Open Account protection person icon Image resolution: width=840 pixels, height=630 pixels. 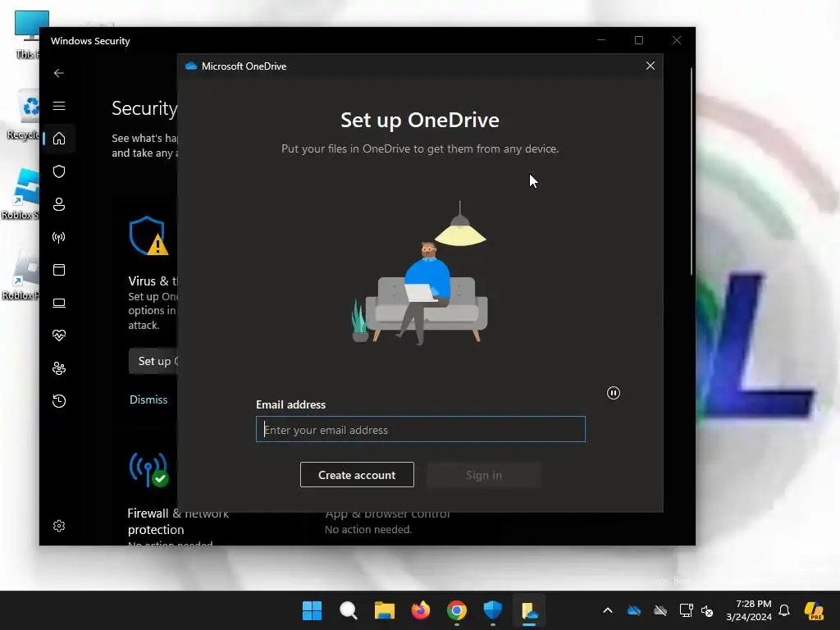coord(59,204)
